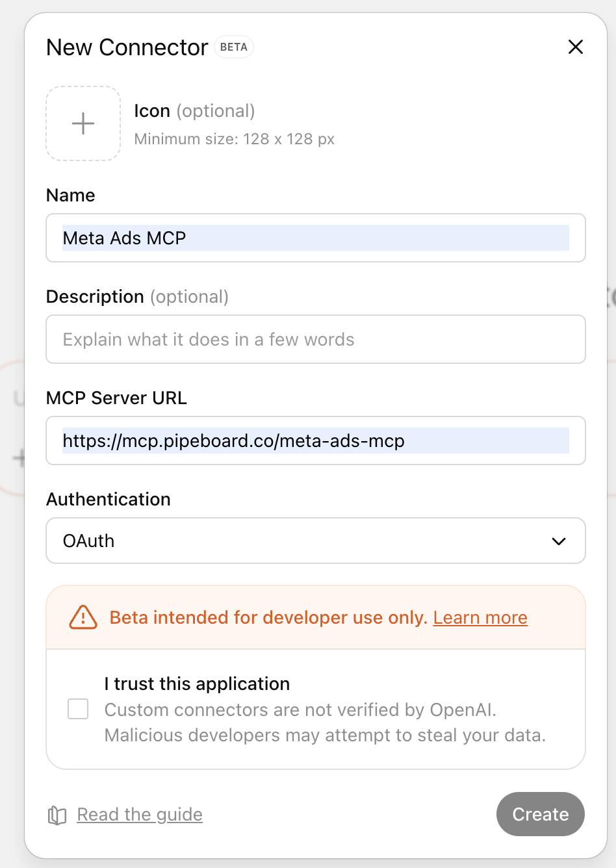Click the 'Custom connectors are not verified' text

click(300, 709)
